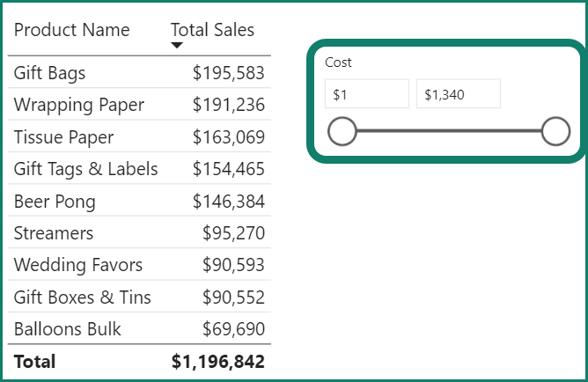Select the Gift Bags row
The width and height of the screenshot is (588, 382).
point(50,73)
